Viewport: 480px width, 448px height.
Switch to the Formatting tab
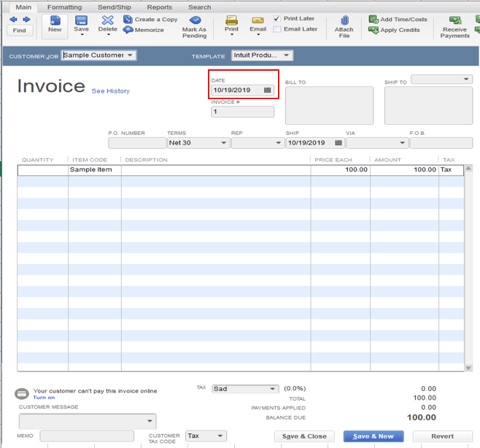[x=64, y=7]
